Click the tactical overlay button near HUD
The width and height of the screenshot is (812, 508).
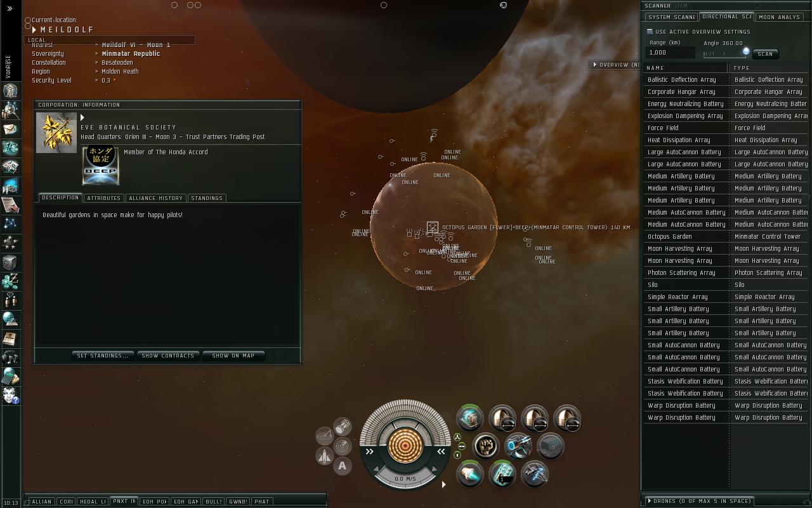(x=325, y=436)
